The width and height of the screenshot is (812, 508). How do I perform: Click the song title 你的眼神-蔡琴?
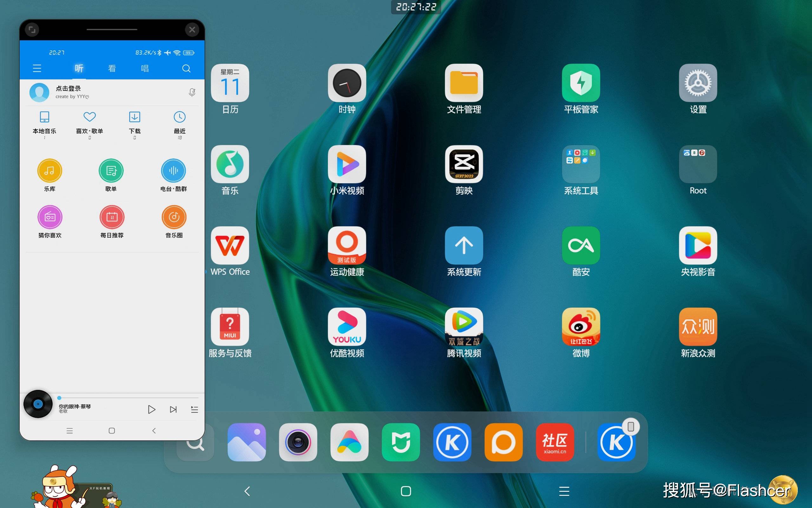75,406
